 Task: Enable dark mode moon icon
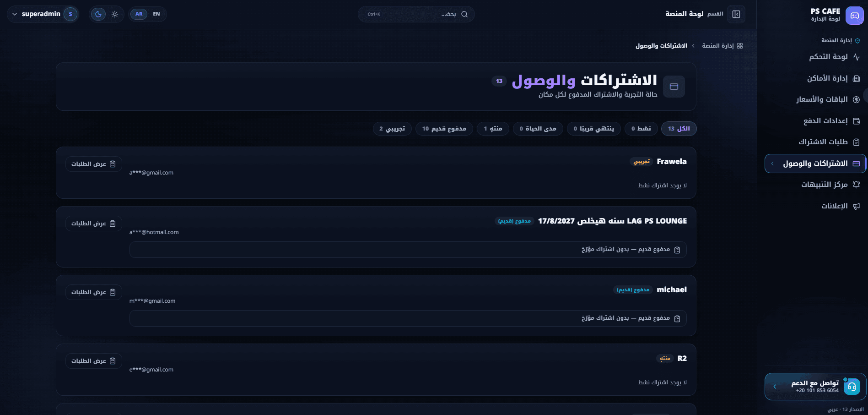(98, 14)
